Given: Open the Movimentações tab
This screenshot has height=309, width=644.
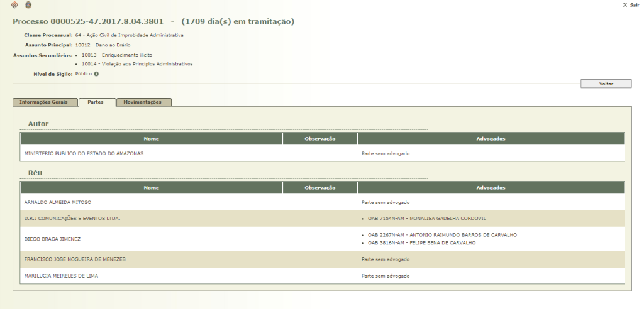Looking at the screenshot, I should [143, 102].
